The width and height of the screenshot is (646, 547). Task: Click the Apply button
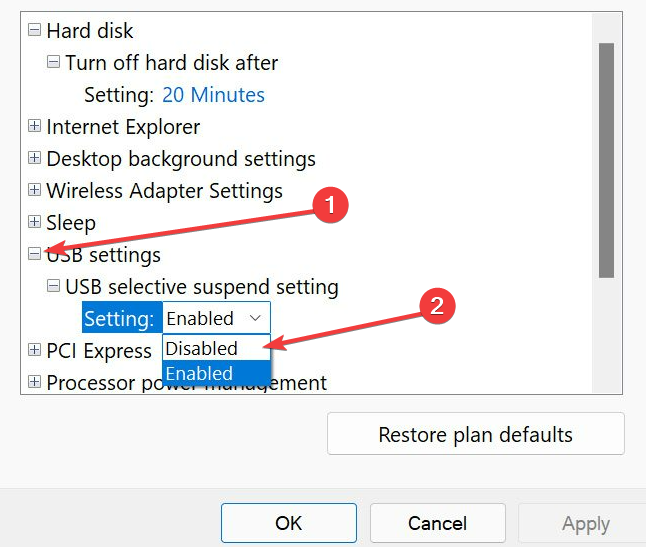[585, 523]
